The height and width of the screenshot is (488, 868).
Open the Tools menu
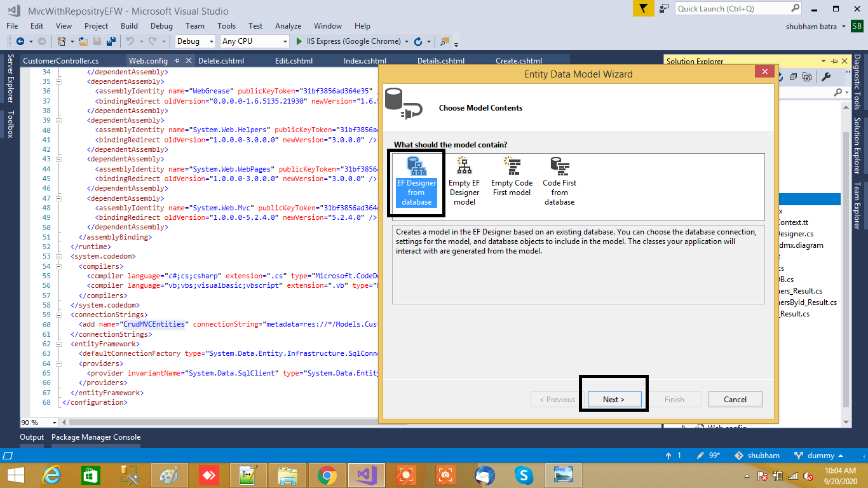(x=226, y=26)
